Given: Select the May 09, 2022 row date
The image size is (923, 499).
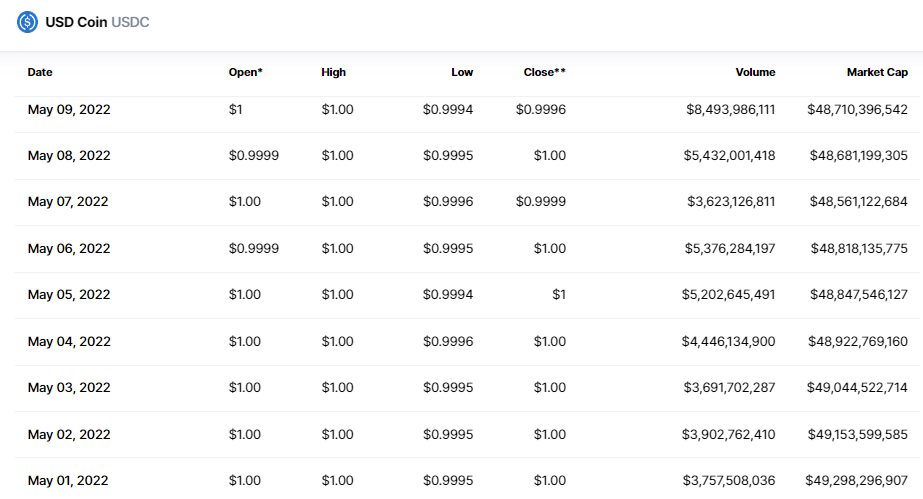Looking at the screenshot, I should (69, 109).
